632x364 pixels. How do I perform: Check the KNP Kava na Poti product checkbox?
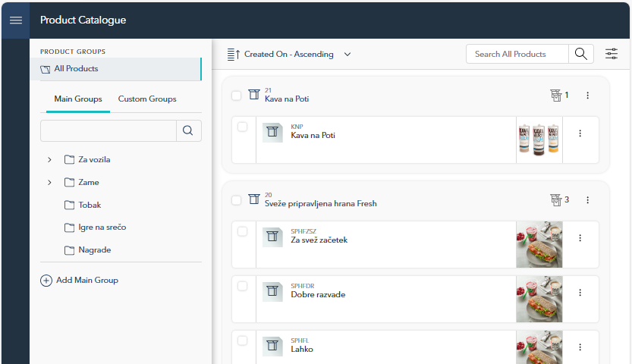242,127
